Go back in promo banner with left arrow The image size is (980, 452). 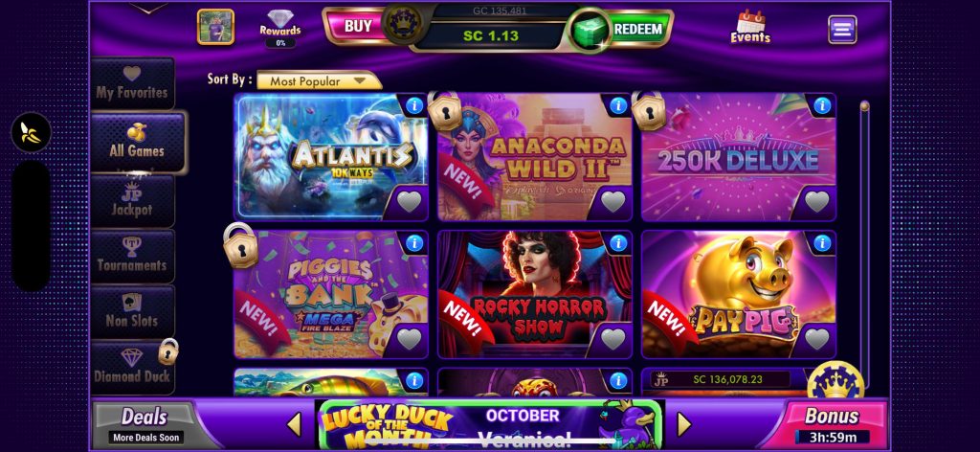click(x=295, y=424)
